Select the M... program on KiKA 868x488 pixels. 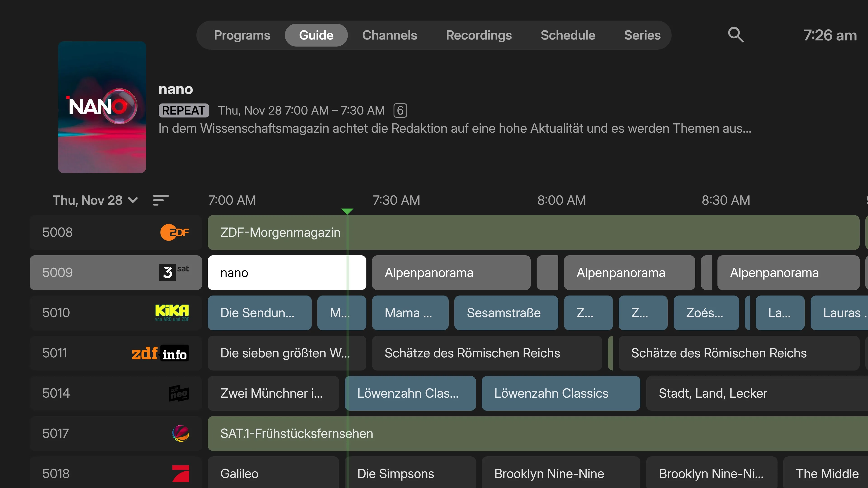(x=342, y=312)
